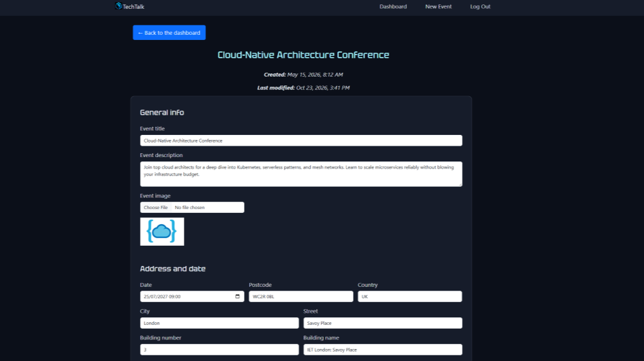Edit the Building name field

click(x=382, y=350)
